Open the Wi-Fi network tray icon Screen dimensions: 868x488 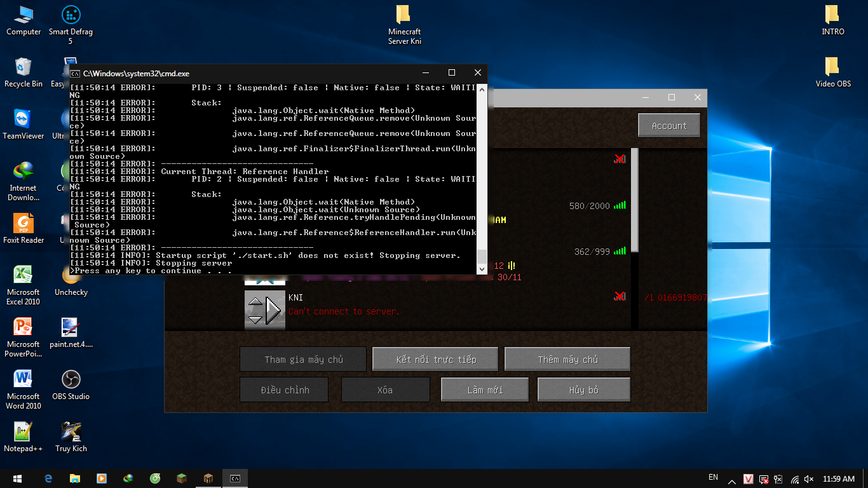[795, 479]
